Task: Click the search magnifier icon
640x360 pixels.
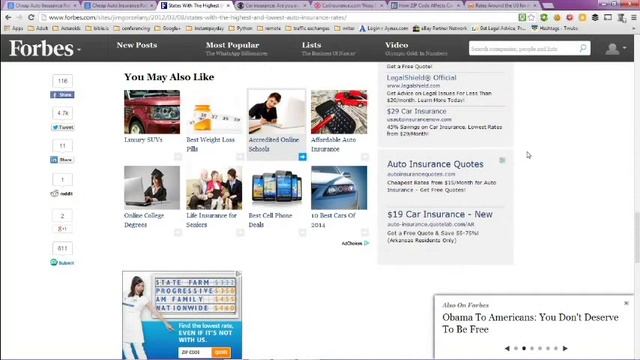Action: (x=583, y=48)
